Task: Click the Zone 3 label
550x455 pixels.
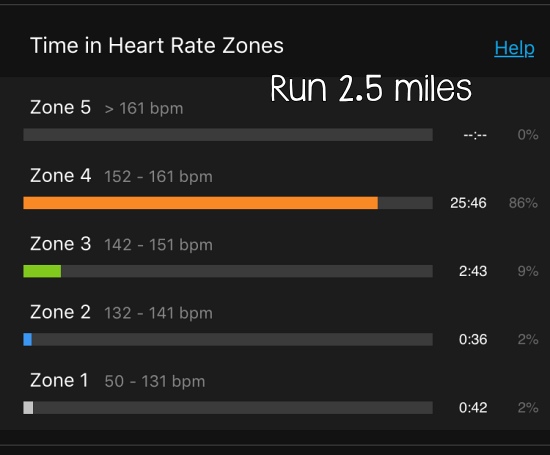Action: (60, 244)
